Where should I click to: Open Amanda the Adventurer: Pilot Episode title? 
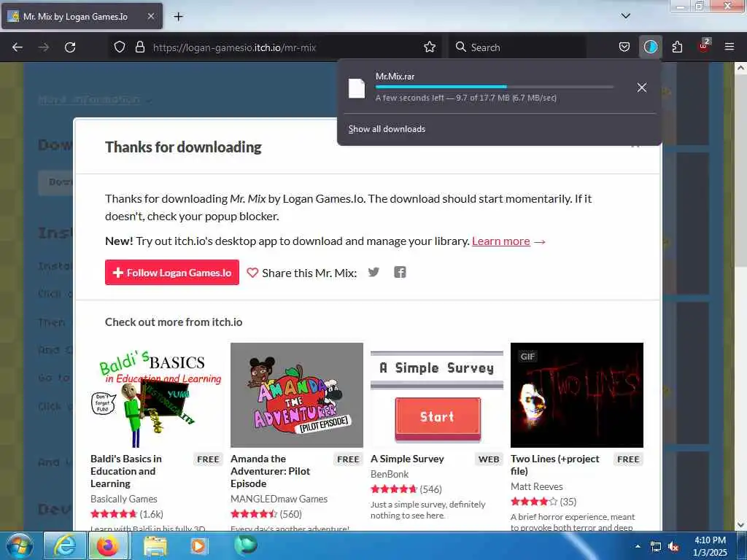[270, 471]
